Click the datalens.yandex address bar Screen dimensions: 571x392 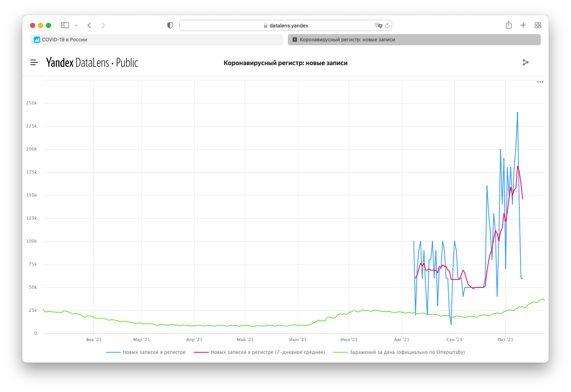(x=285, y=25)
